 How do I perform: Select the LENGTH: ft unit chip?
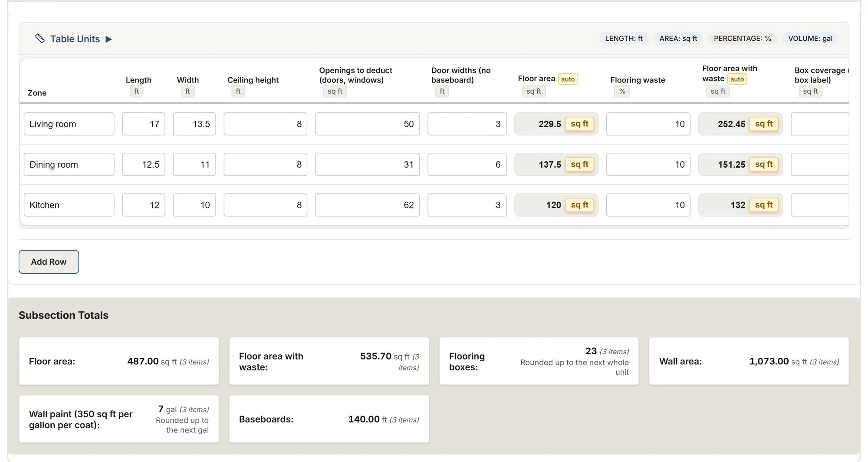click(x=624, y=39)
